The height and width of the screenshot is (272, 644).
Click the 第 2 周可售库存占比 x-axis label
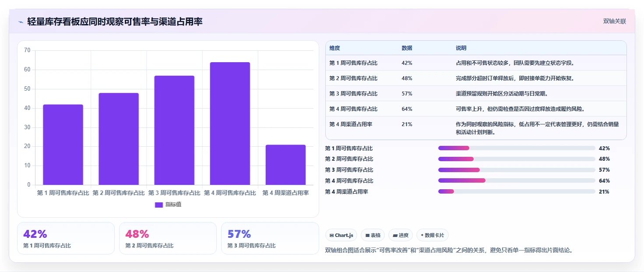119,193
